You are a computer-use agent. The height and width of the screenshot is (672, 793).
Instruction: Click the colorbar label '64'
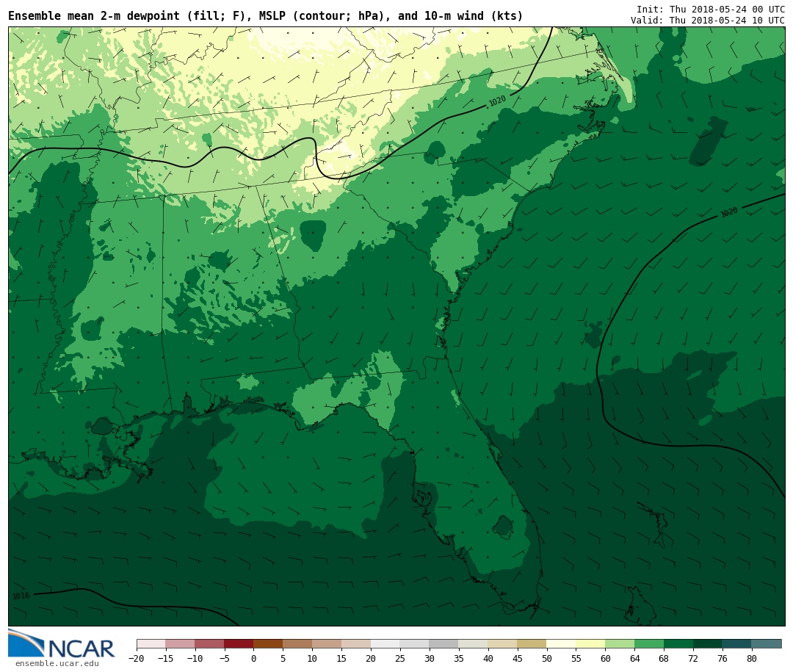coord(635,658)
